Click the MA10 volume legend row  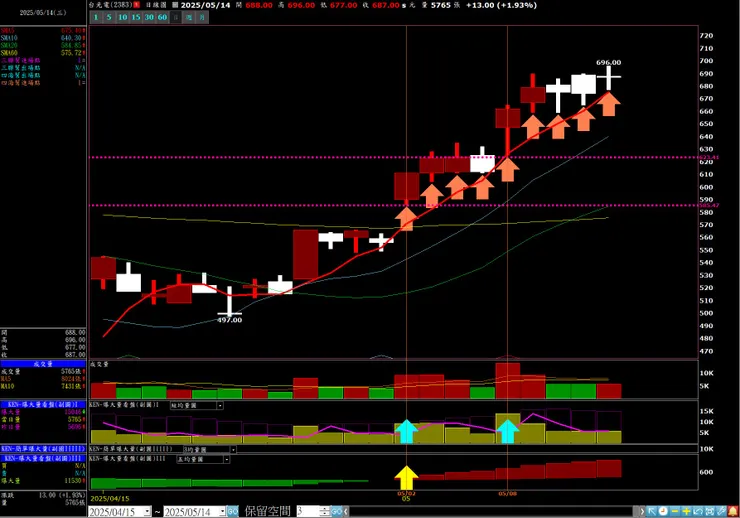(43, 386)
